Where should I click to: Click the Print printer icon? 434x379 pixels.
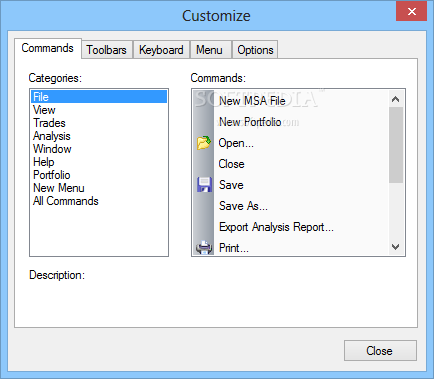click(x=204, y=248)
